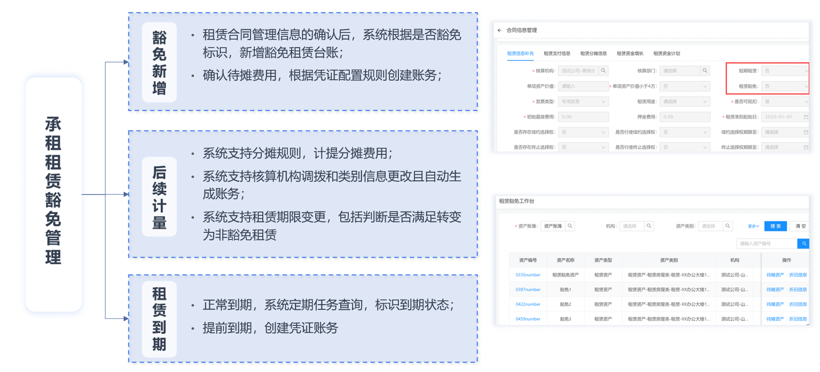Click the search icon in 资产账簿 field
Viewport: 820px width, 372px height.
570,226
